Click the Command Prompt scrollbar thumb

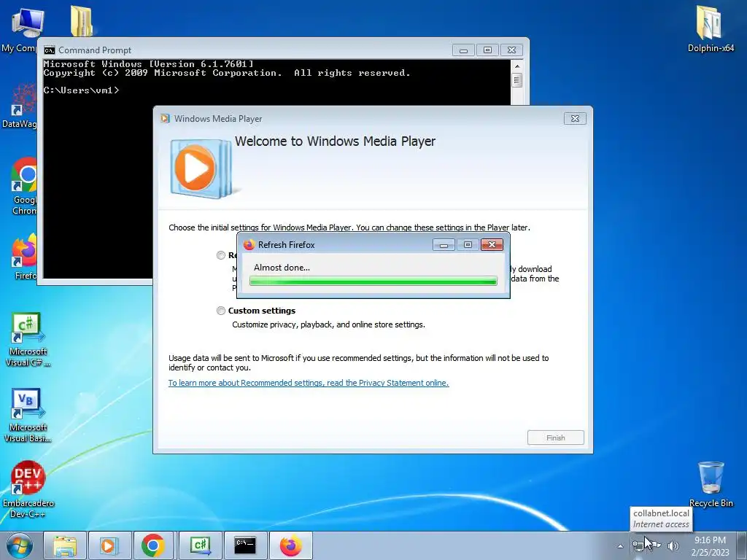tap(517, 80)
